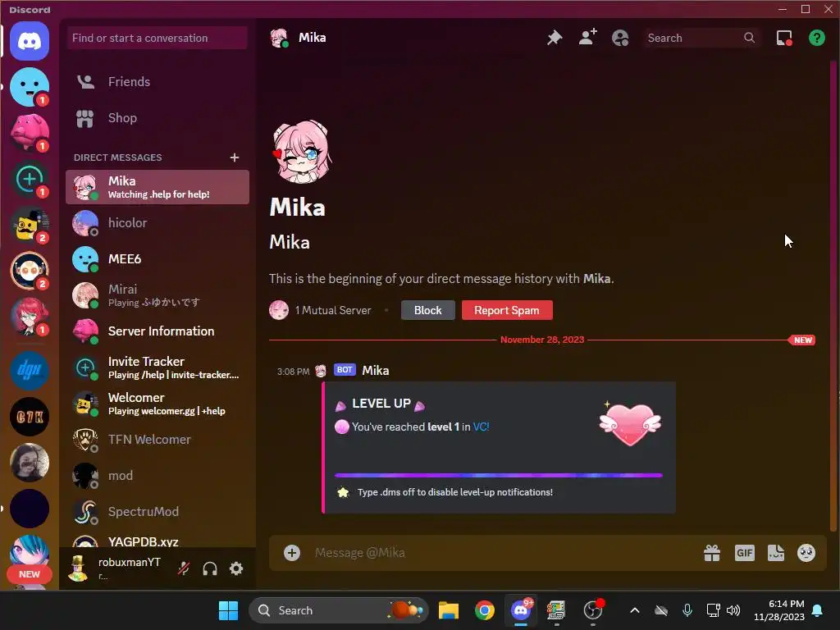Open the mod direct message
The width and height of the screenshot is (840, 630).
click(x=157, y=476)
